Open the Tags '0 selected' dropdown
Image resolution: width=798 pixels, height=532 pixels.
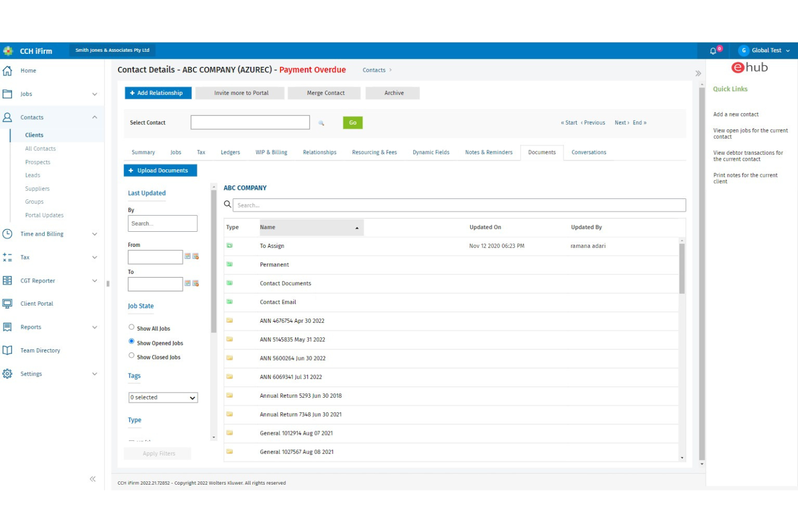[163, 398]
